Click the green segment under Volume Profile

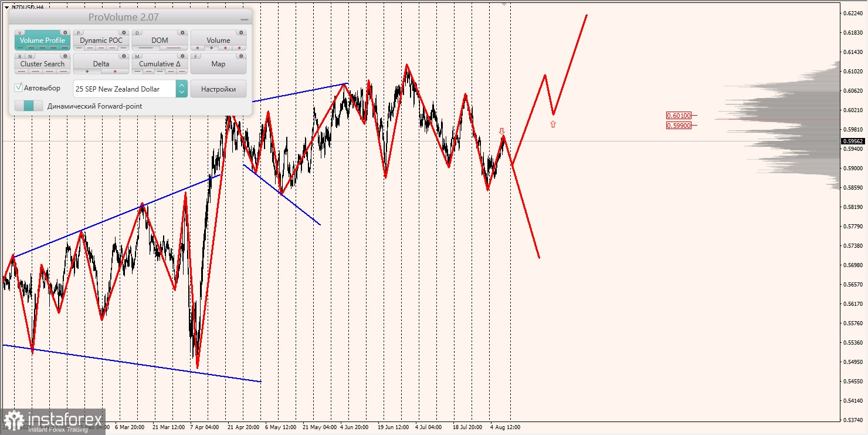[21, 48]
